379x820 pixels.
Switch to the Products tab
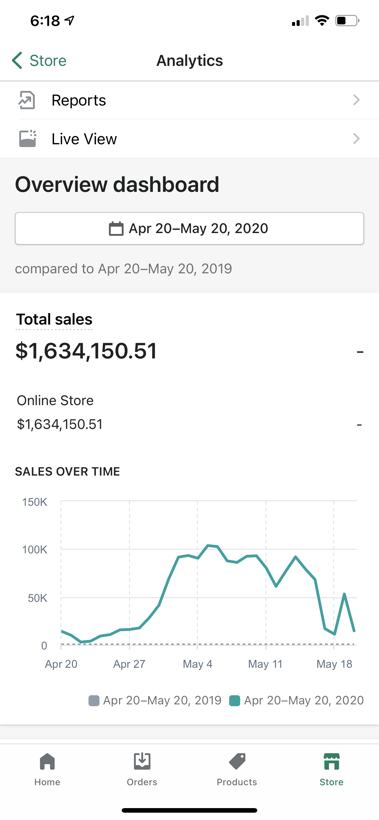(x=237, y=770)
